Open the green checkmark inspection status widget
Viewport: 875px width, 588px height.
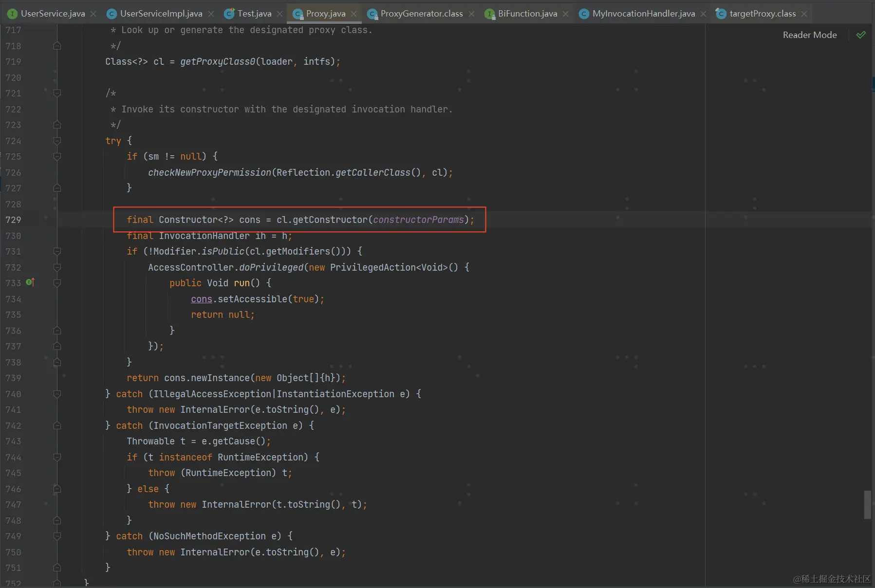(x=861, y=35)
